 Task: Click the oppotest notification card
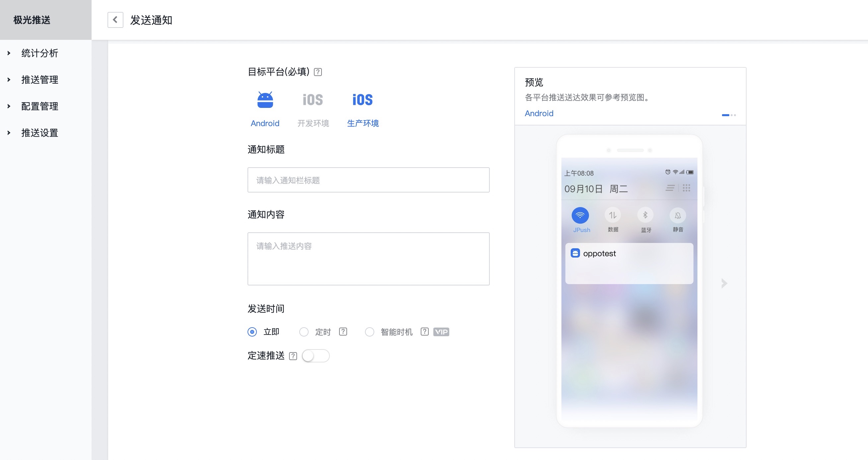pyautogui.click(x=629, y=263)
